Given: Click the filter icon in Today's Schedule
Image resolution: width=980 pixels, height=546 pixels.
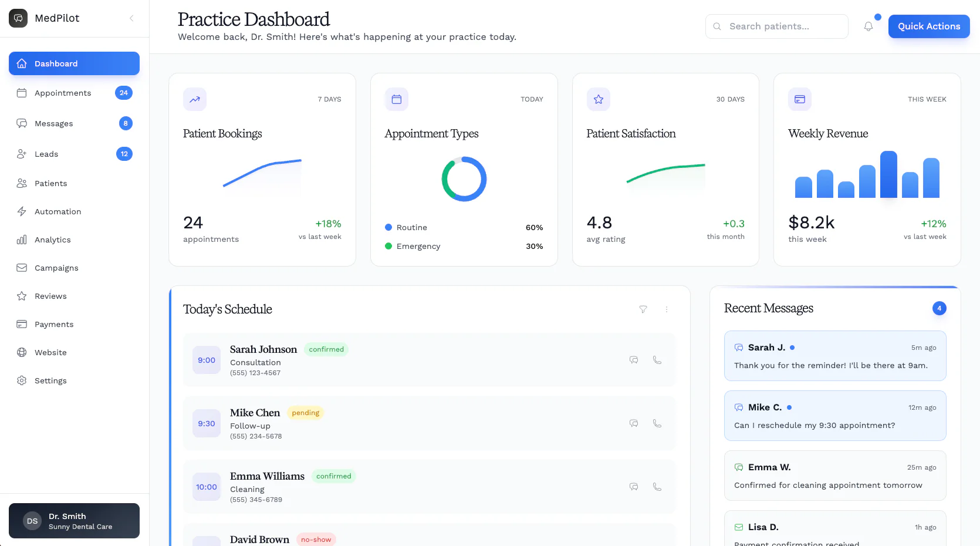Looking at the screenshot, I should click(x=643, y=309).
